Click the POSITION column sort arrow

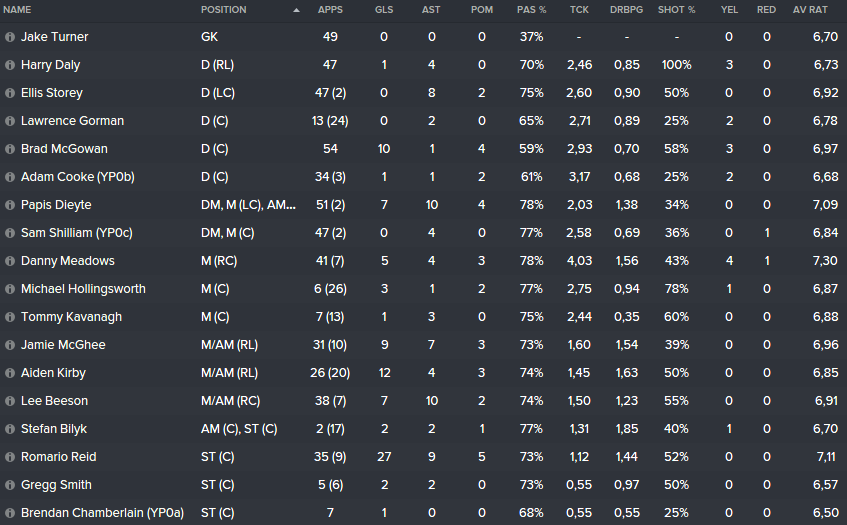coord(296,10)
